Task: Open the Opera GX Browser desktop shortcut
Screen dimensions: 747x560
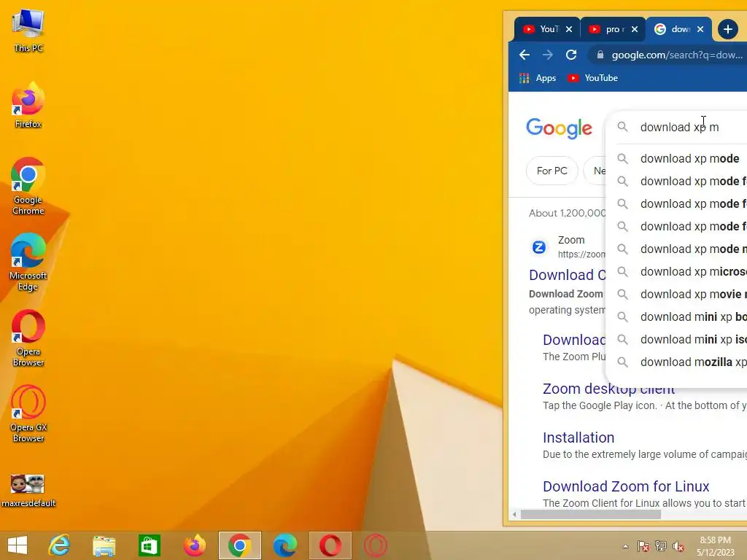Action: pyautogui.click(x=28, y=414)
